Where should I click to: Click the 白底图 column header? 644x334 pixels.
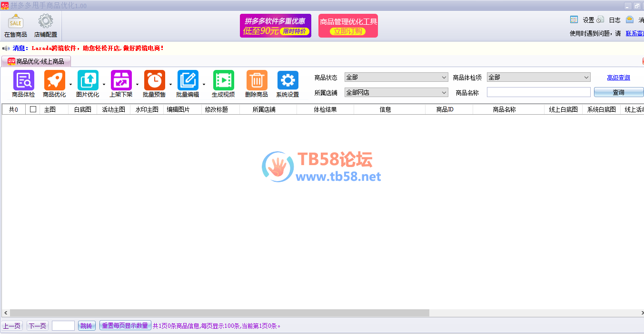pyautogui.click(x=83, y=109)
